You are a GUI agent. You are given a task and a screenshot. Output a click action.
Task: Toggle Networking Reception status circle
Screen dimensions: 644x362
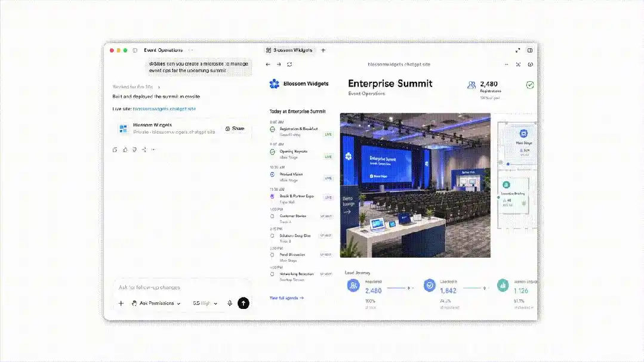point(272,274)
